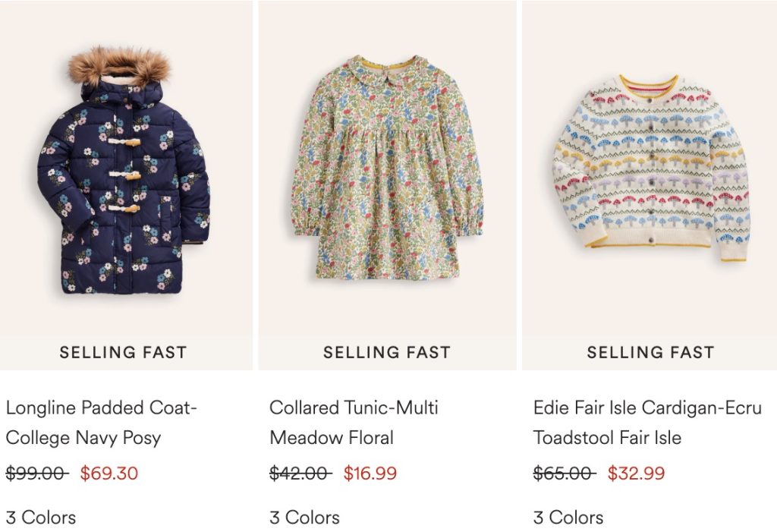Click the Longline Padded Coat-College Navy Posy title
Screen dimensions: 777x532
(101, 423)
